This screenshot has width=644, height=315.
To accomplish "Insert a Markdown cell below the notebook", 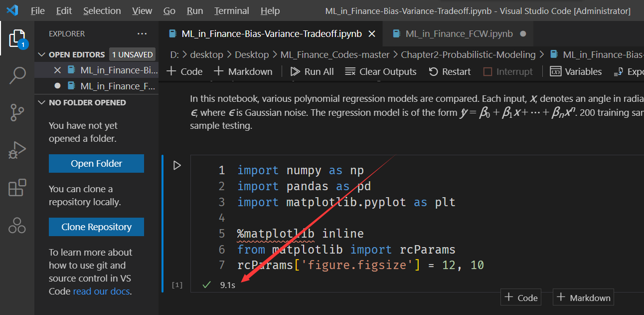I will [583, 297].
